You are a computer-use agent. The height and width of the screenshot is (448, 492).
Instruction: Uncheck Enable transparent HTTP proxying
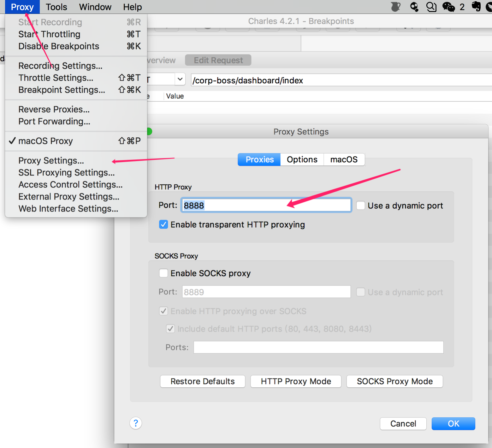tap(163, 224)
